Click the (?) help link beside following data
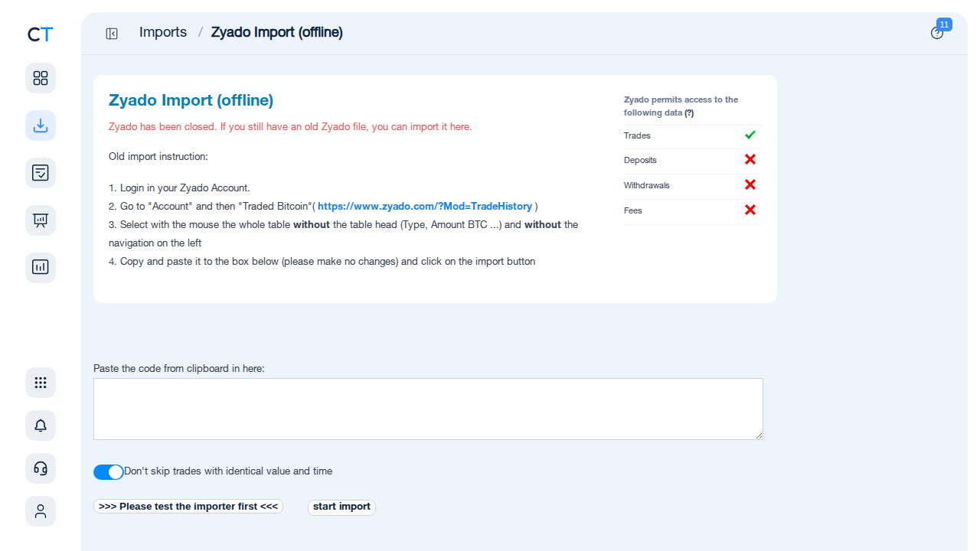The width and height of the screenshot is (980, 551). [689, 112]
